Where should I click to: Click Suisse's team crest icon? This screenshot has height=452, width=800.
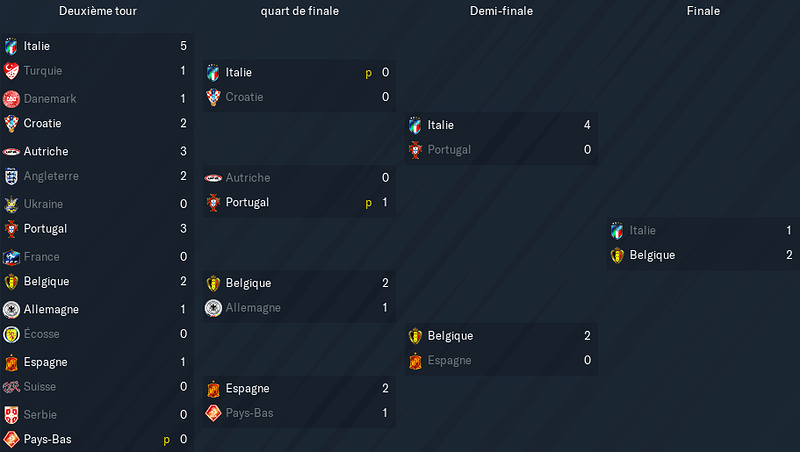[11, 387]
